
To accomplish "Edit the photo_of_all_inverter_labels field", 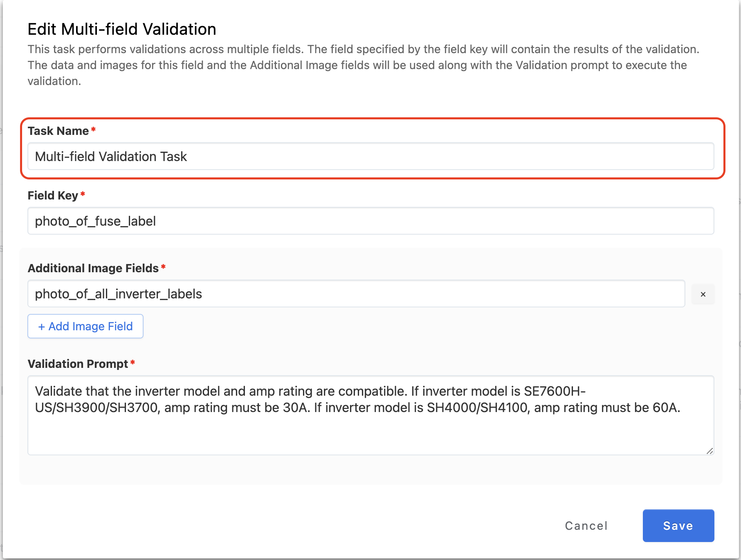I will point(356,294).
